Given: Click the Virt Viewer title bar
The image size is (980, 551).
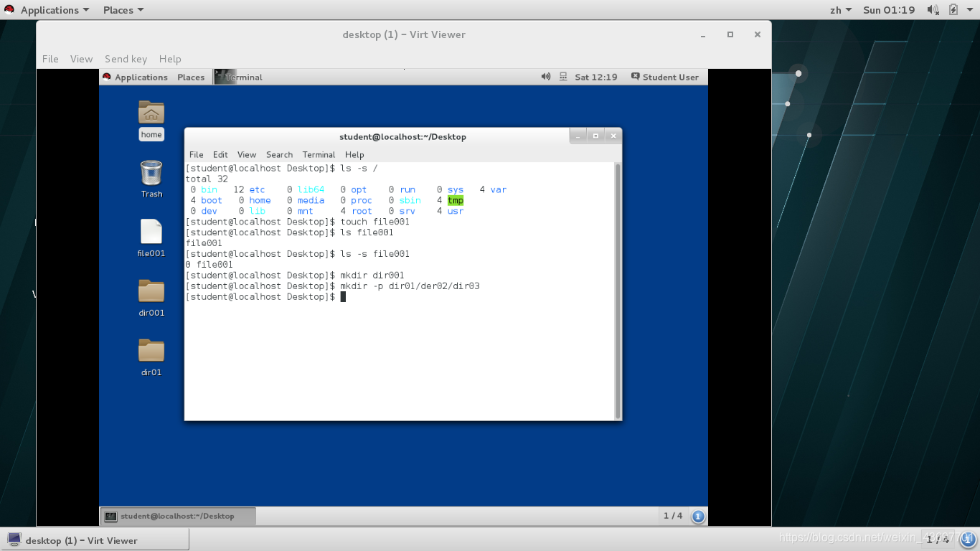Looking at the screenshot, I should pyautogui.click(x=404, y=34).
